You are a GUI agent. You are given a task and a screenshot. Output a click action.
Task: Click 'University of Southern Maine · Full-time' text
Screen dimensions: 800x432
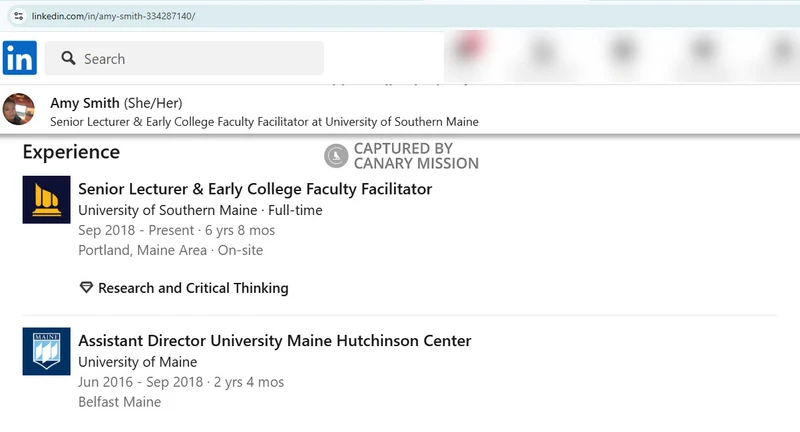(200, 210)
